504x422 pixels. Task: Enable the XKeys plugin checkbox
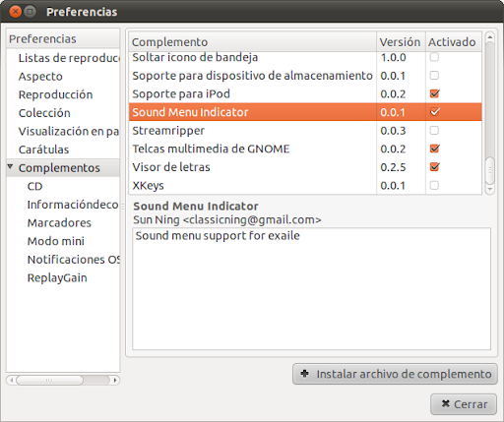coord(434,185)
